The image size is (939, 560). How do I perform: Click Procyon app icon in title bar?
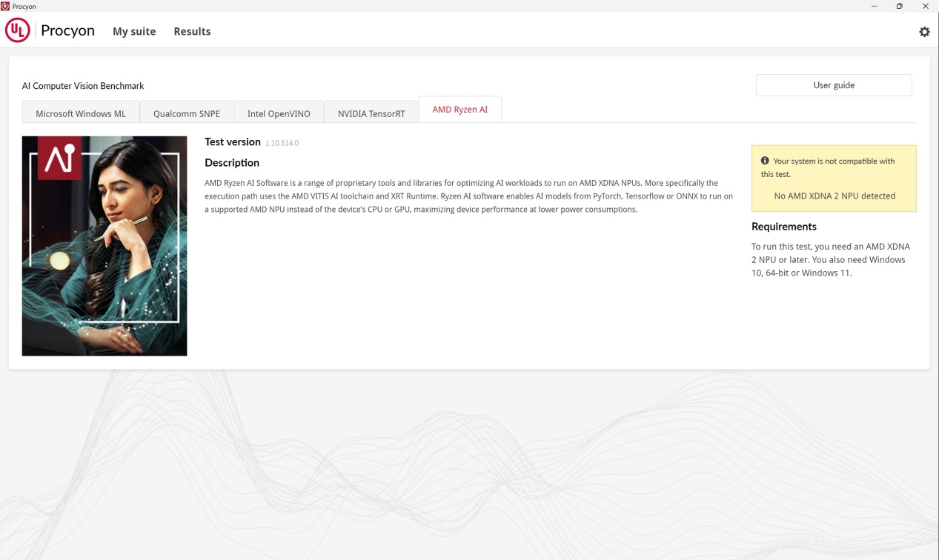click(x=5, y=6)
